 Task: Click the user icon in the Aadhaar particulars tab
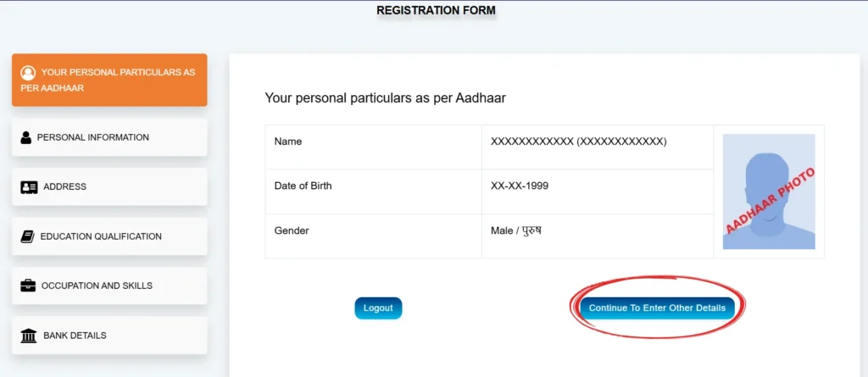coord(28,73)
